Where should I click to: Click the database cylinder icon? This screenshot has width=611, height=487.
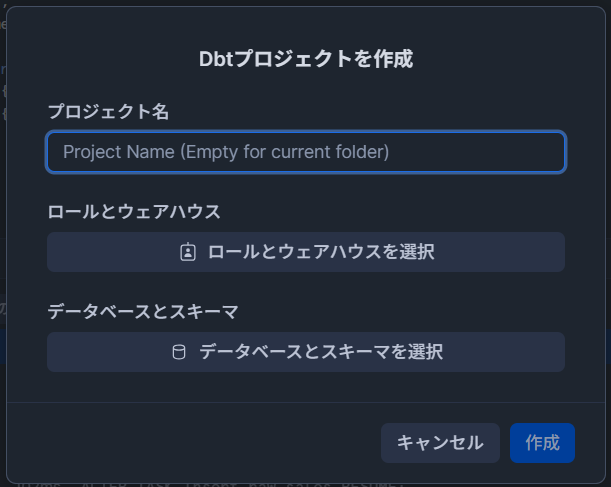coord(179,352)
